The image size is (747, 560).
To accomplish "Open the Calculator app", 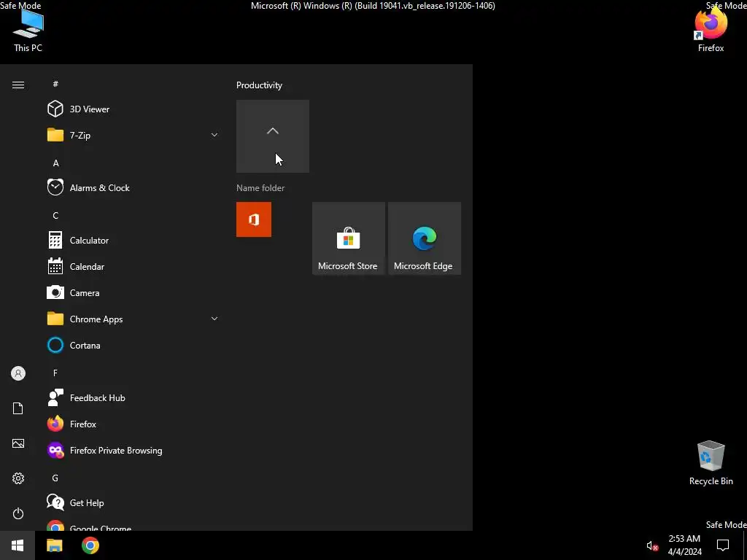I will [x=133, y=241].
